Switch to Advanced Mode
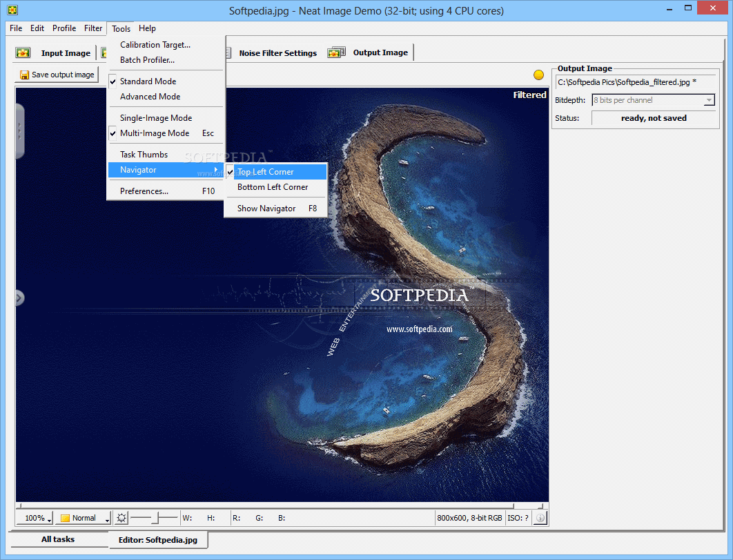The image size is (733, 560). tap(166, 97)
